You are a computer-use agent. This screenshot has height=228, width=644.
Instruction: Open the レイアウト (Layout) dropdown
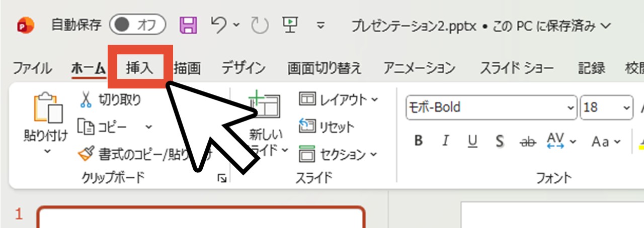tap(338, 99)
